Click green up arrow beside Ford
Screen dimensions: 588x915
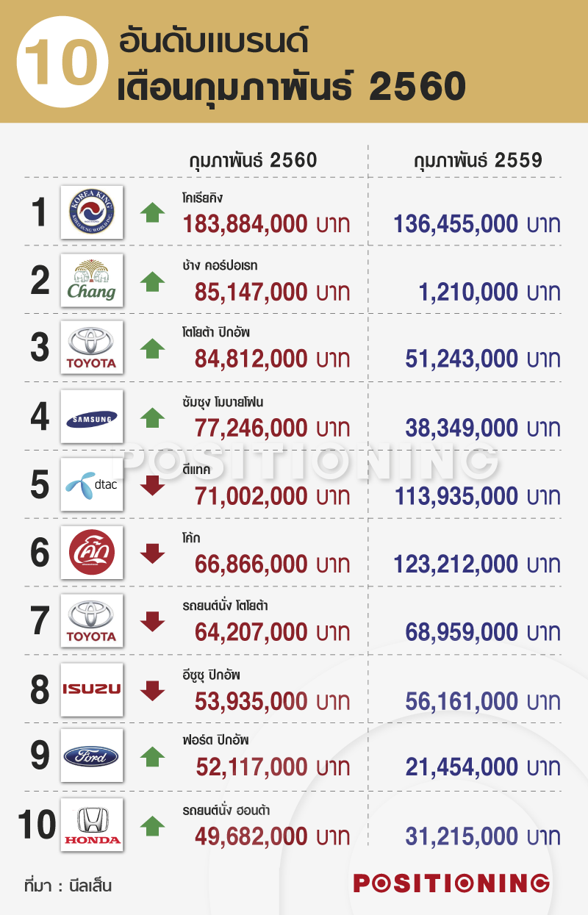(152, 756)
